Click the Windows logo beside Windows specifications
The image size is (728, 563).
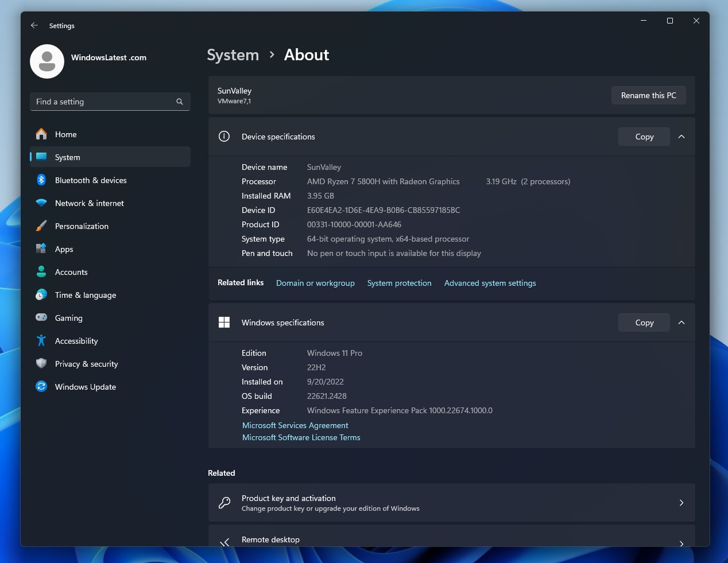(224, 323)
